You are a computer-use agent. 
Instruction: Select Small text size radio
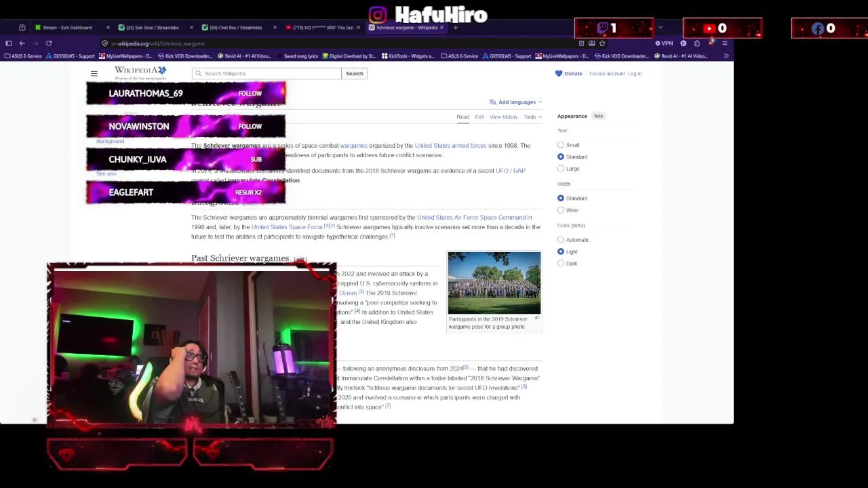tap(561, 145)
